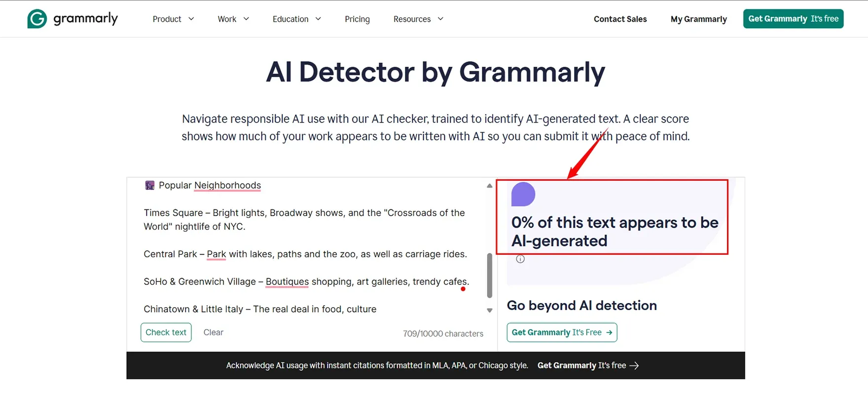This screenshot has height=398, width=868.
Task: Click the underlined word Park
Action: 216,254
